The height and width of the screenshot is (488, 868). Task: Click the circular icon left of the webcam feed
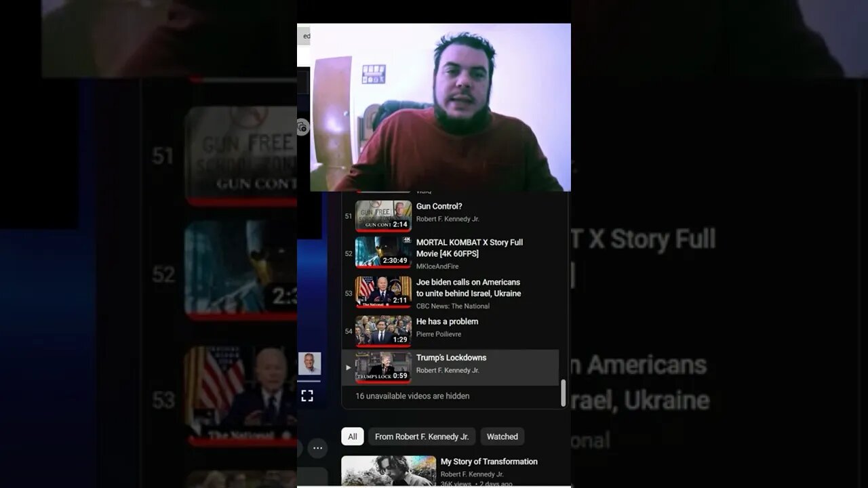[302, 127]
